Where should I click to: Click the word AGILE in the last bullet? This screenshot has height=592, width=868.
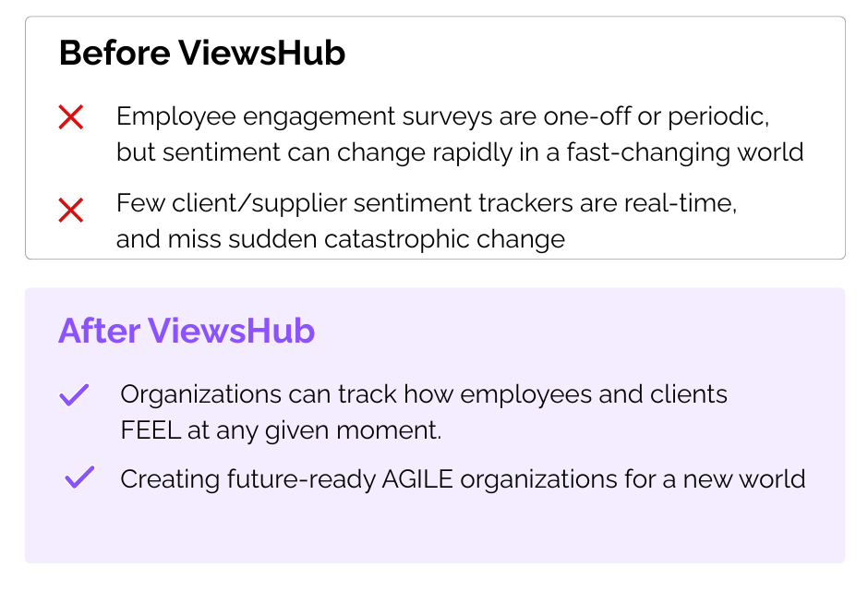pyautogui.click(x=417, y=479)
